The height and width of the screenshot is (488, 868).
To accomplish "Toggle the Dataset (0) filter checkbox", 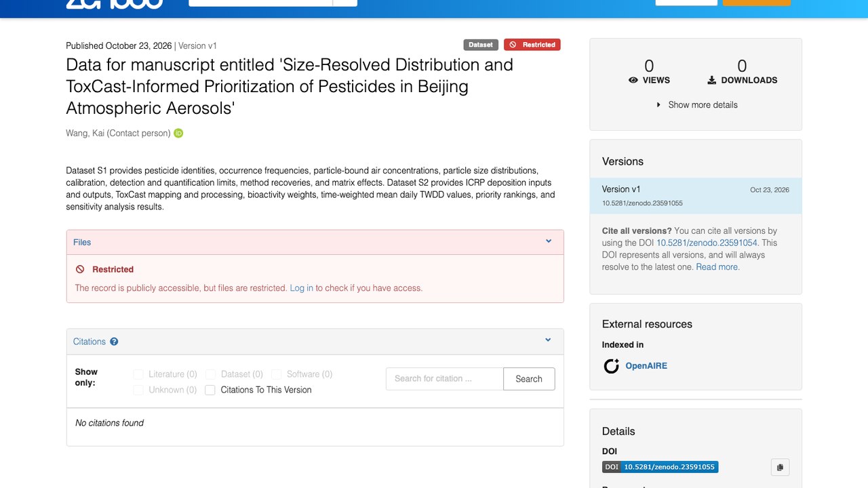I will (x=210, y=374).
